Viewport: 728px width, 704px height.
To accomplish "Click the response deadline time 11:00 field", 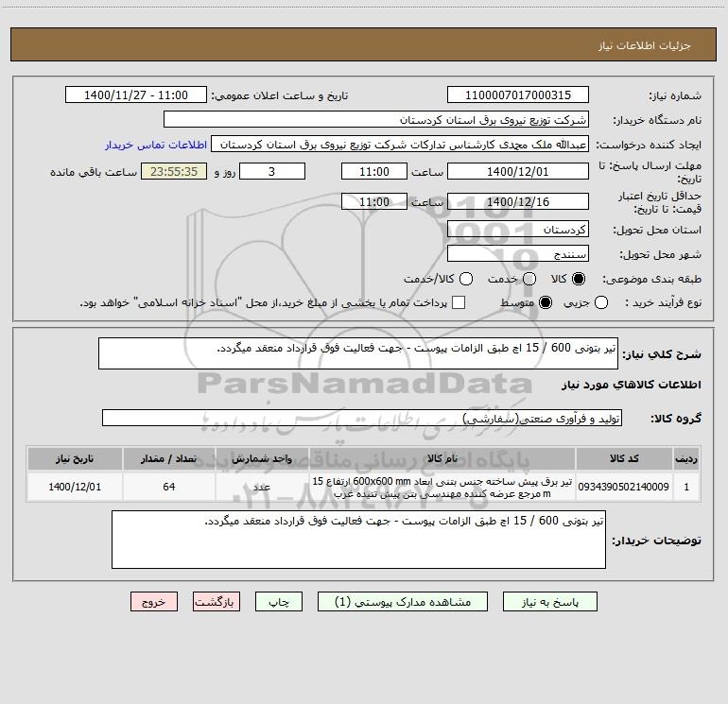I will pyautogui.click(x=374, y=172).
